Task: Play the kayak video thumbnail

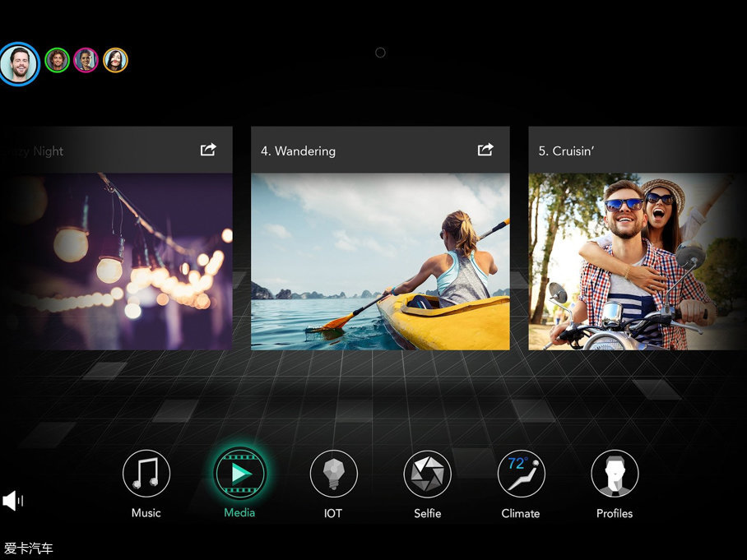Action: 380,261
